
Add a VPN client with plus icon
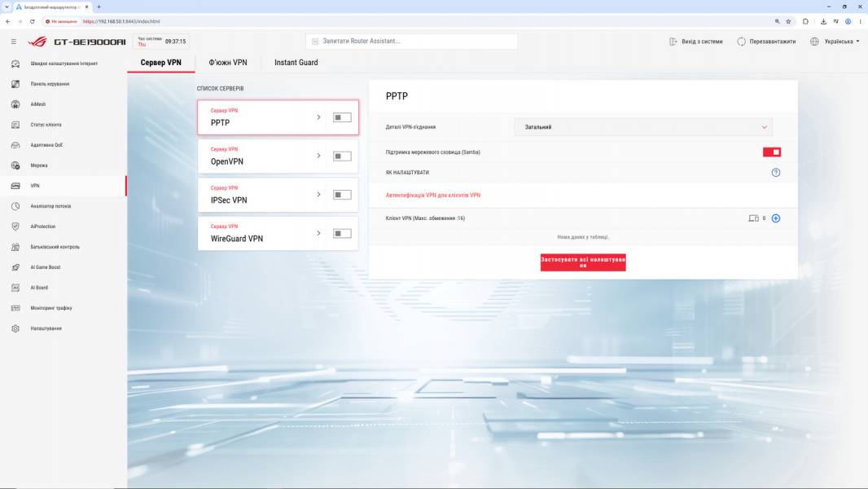(776, 218)
